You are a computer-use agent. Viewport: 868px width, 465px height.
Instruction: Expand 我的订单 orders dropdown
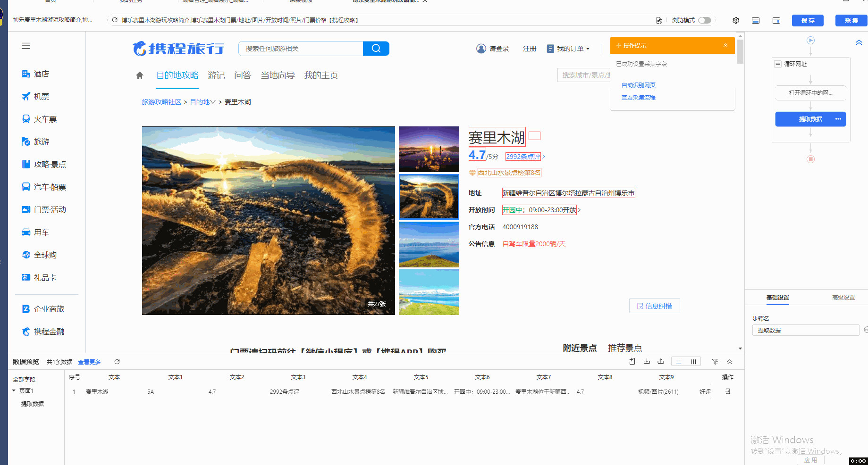568,49
